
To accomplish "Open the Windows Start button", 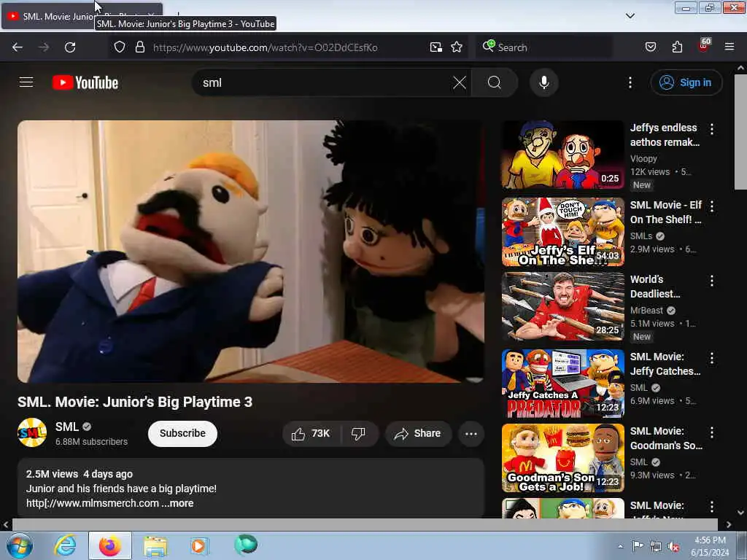I will coord(20,545).
